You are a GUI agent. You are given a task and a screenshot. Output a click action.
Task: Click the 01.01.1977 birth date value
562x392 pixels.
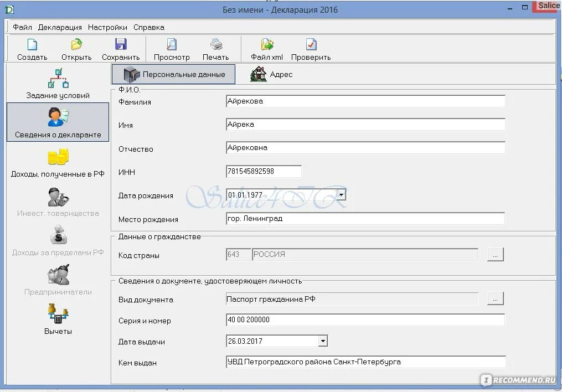245,195
